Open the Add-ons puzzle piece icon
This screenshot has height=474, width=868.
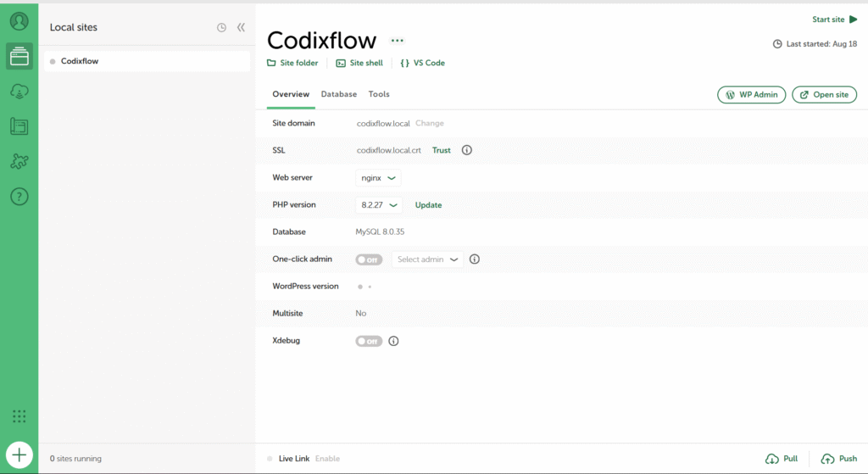(19, 161)
